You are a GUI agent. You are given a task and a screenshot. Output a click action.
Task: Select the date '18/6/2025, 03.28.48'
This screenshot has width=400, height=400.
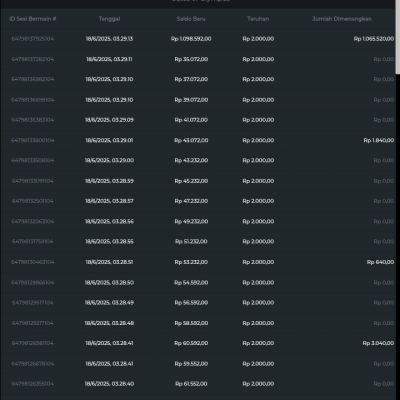pos(109,323)
